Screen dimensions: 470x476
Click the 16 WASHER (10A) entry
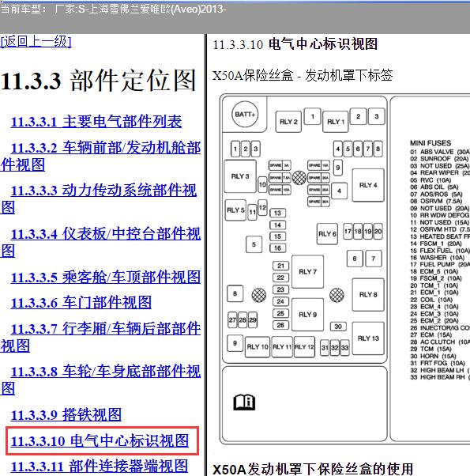[438, 258]
